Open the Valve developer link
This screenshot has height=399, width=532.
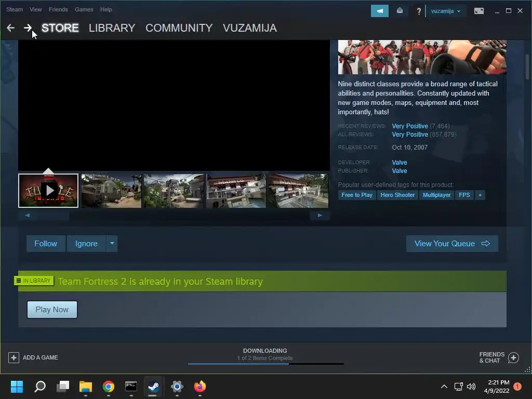point(400,163)
